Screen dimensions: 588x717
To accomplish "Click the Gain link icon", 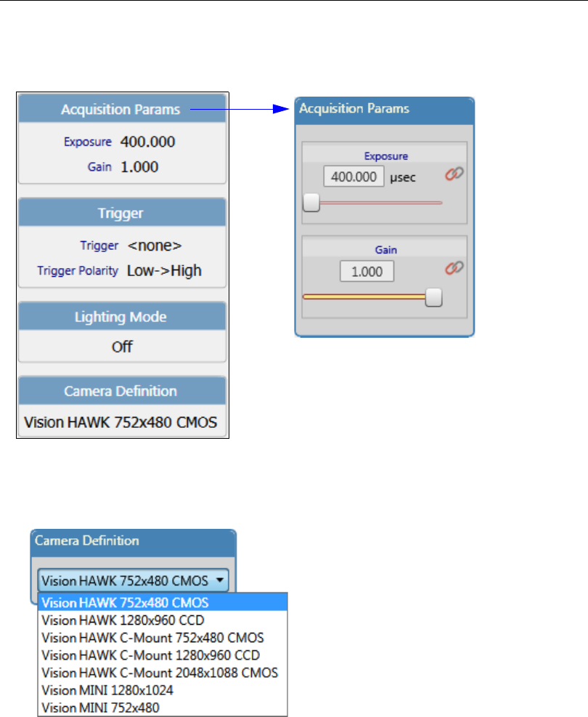I will [454, 268].
